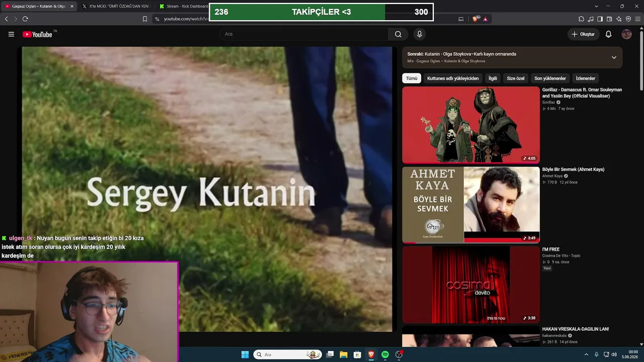Open the YouTube hamburger guide menu

coord(11,34)
